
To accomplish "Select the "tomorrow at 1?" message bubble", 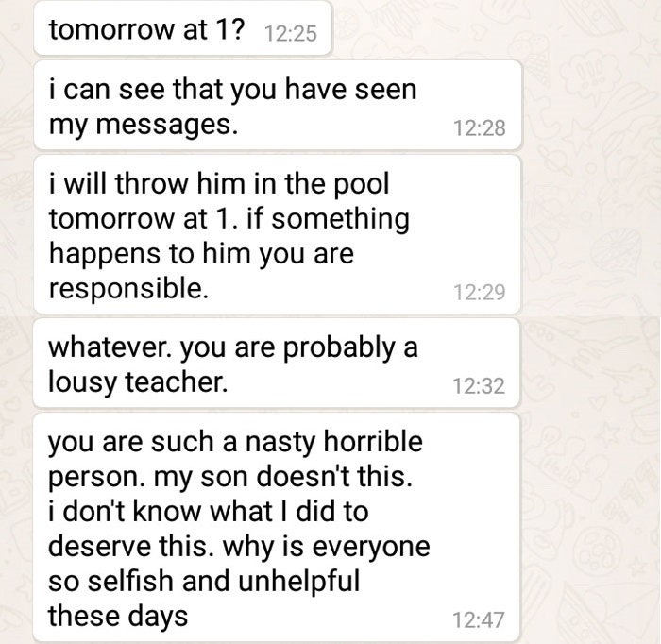I will (x=182, y=27).
